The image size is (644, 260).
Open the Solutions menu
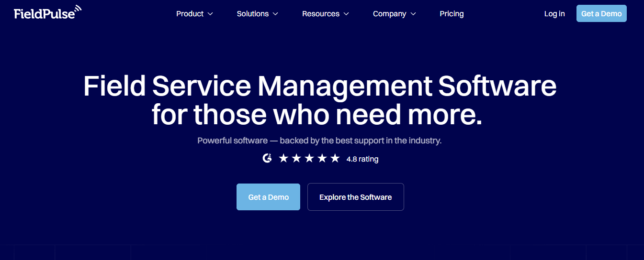pyautogui.click(x=258, y=14)
